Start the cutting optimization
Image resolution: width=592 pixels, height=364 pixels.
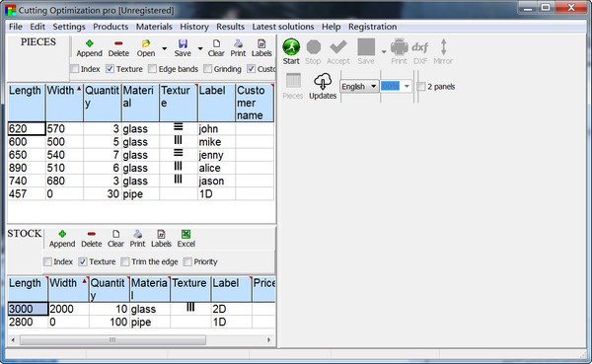click(291, 51)
